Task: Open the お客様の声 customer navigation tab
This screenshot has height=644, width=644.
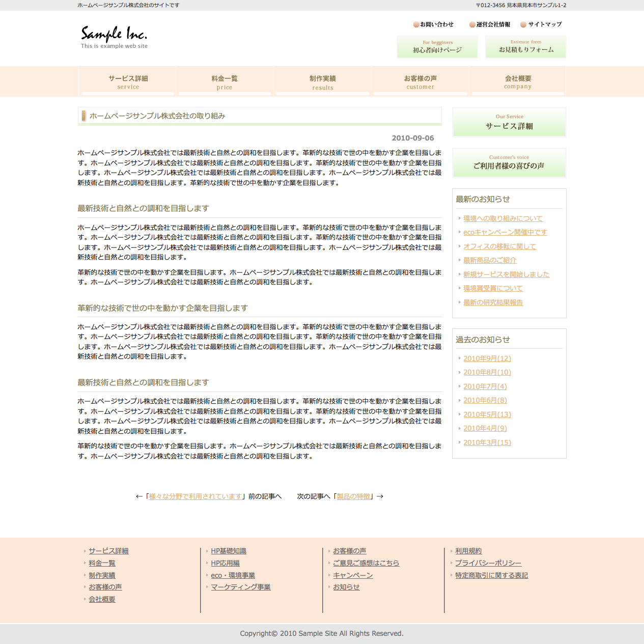Action: (421, 81)
